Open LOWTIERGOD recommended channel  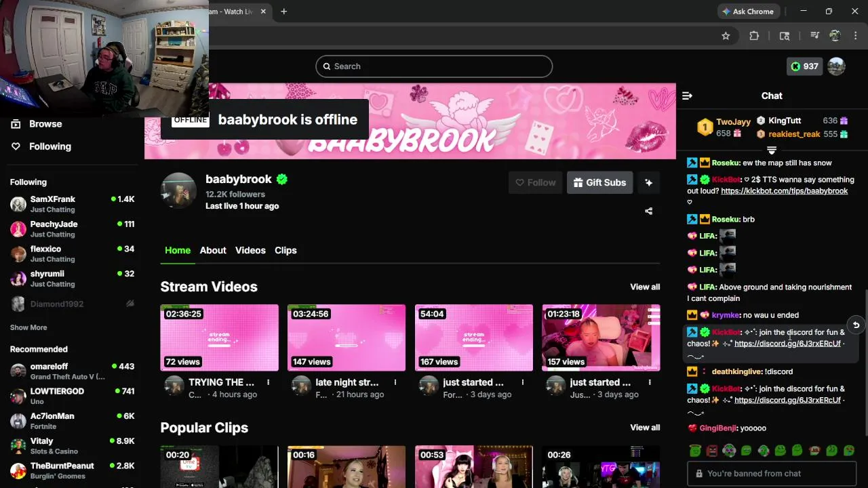pos(72,396)
